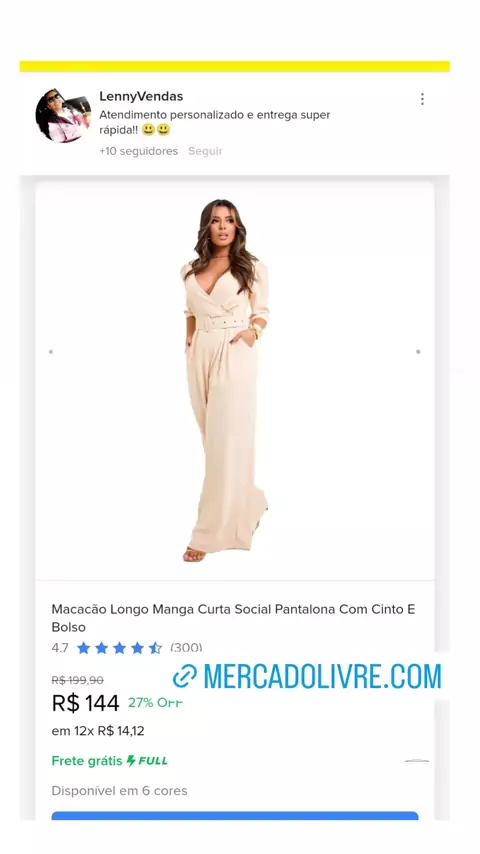The height and width of the screenshot is (854, 480).
Task: Open the Macacão Longo product title
Action: [233, 618]
